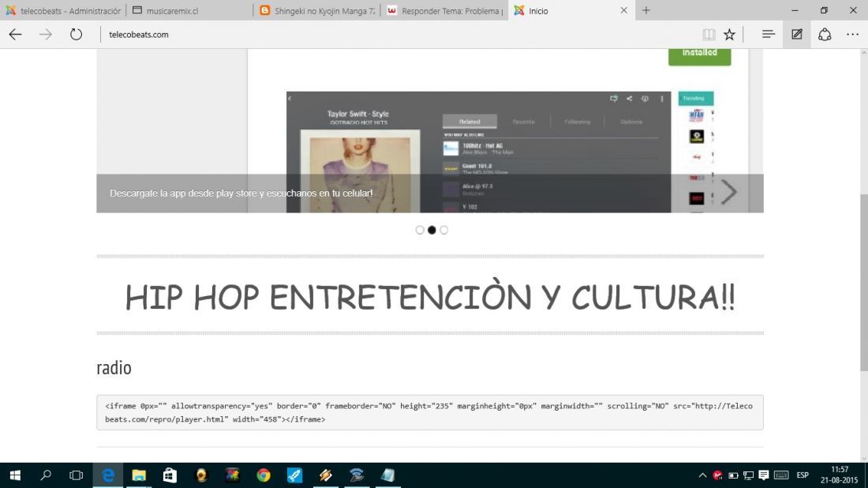Viewport: 868px width, 488px height.
Task: Go back to the previous page
Action: coord(16,34)
